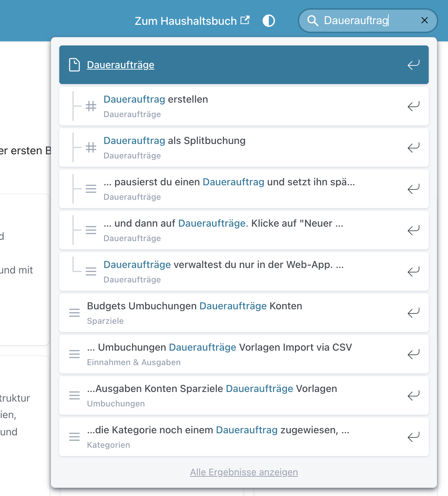Click the enter arrow on the Sparziele result
This screenshot has height=496, width=448.
(x=414, y=313)
